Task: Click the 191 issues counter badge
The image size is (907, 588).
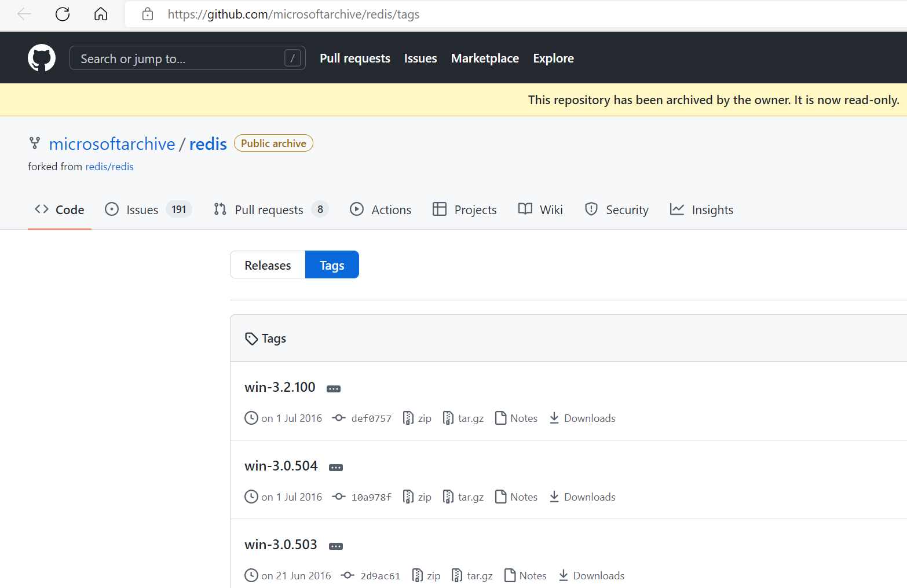Action: point(179,210)
